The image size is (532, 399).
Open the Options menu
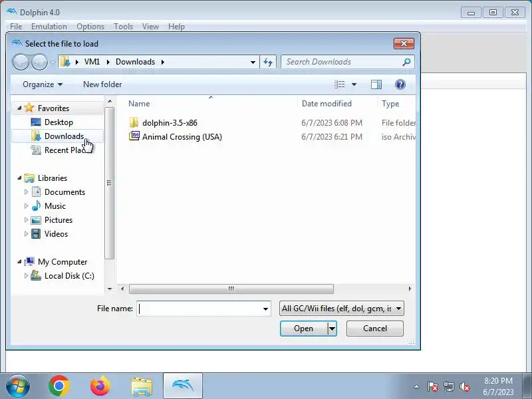90,27
